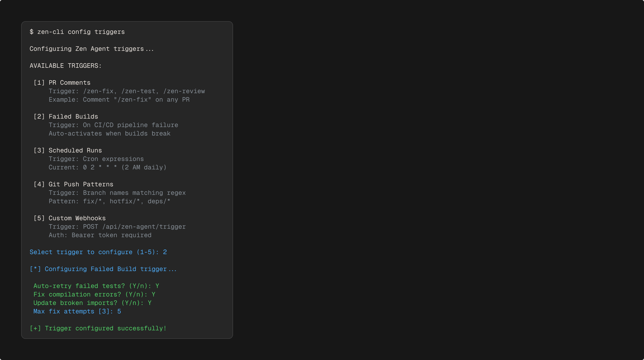Click the [4] Git Push Patterns entry
644x360 pixels.
[x=73, y=184]
